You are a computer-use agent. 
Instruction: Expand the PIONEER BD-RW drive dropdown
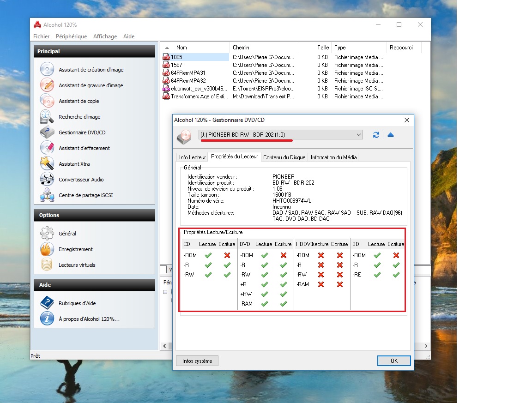(359, 135)
